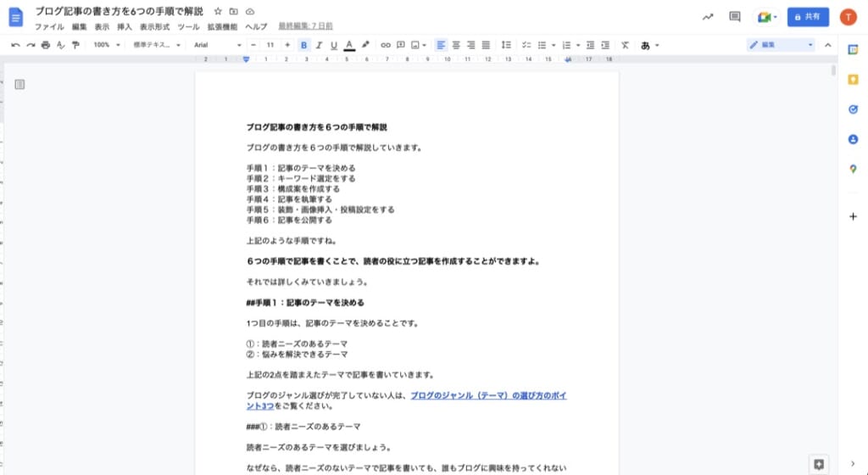
Task: Expand bulleted list options arrow
Action: (x=554, y=46)
